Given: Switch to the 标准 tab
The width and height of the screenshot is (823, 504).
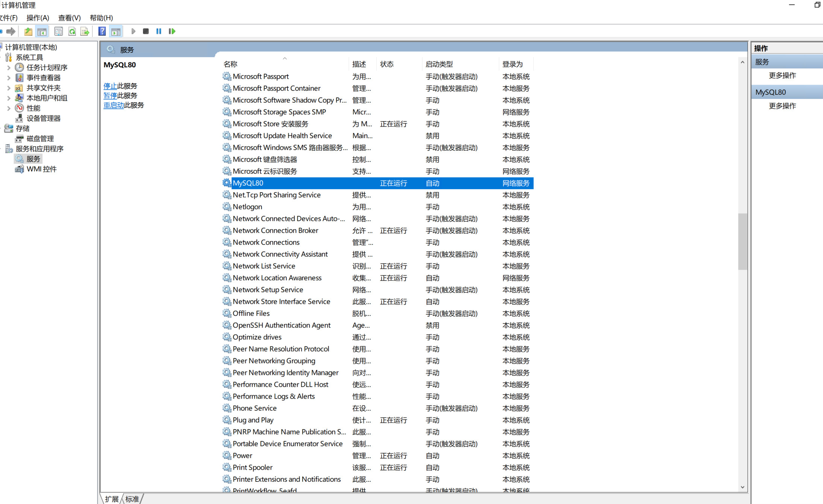Looking at the screenshot, I should 132,499.
